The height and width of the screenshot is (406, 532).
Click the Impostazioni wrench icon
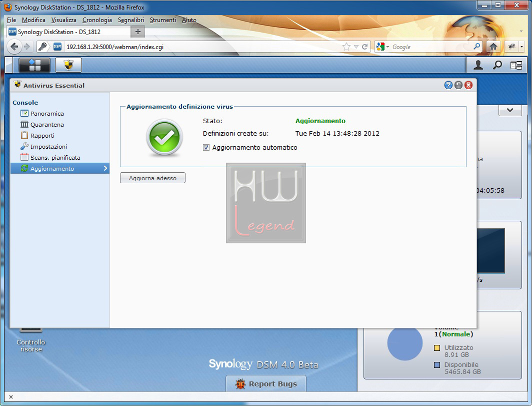[x=24, y=146]
